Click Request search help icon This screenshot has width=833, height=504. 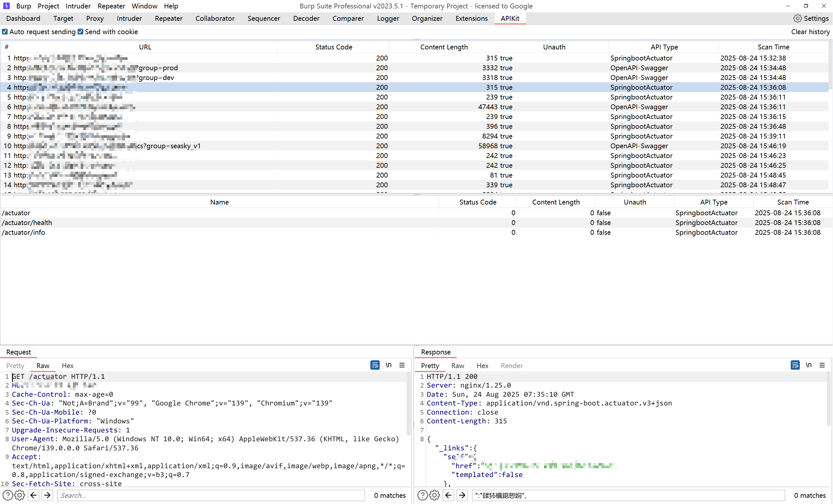pyautogui.click(x=7, y=495)
